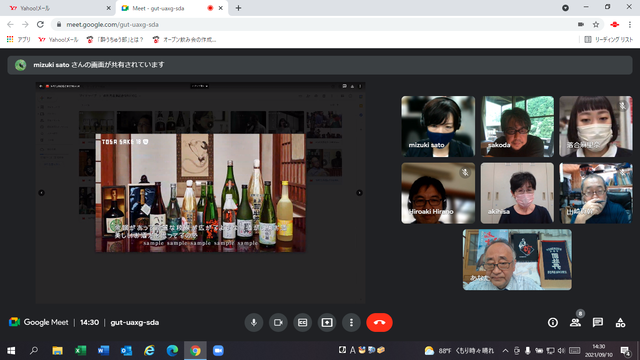Turn off the camera in Meet
Viewport: 640px width, 360px height.
[x=278, y=322]
